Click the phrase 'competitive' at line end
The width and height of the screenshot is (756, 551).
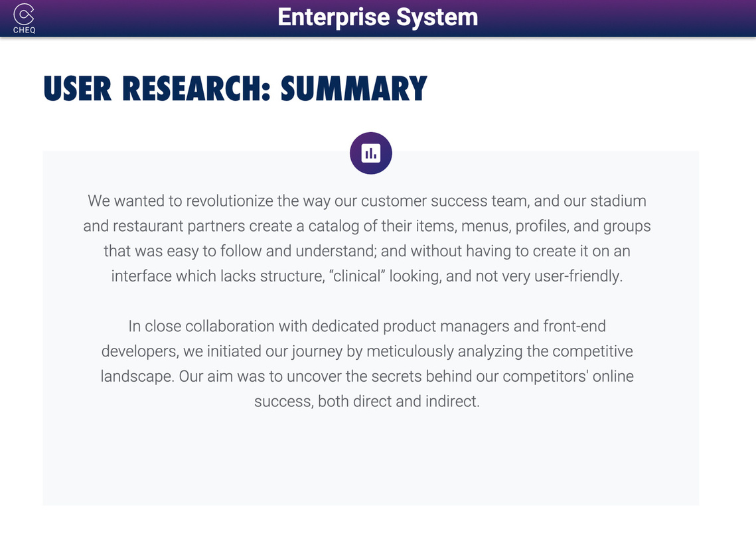[593, 351]
